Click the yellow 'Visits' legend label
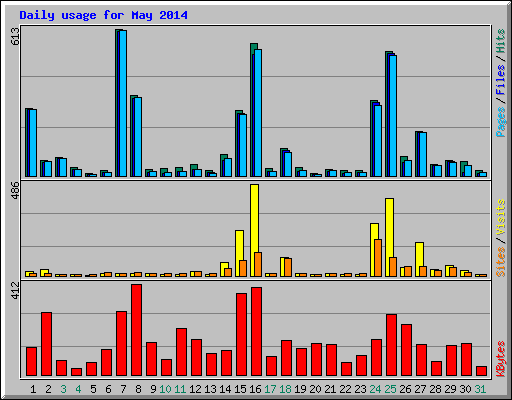The width and height of the screenshot is (512, 400). pyautogui.click(x=501, y=218)
